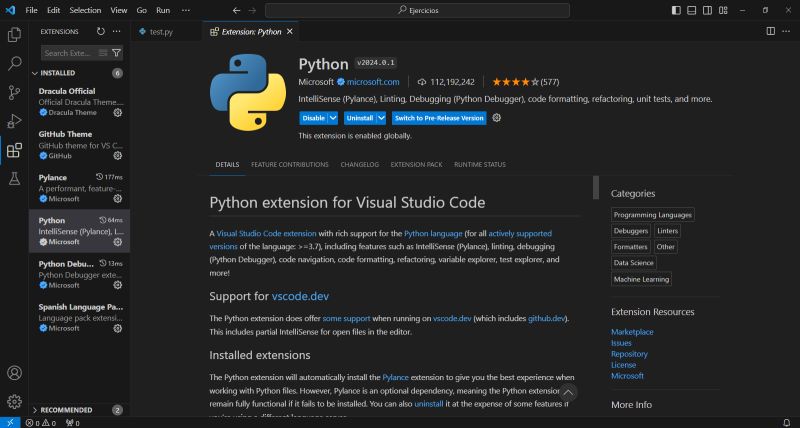800x428 pixels.
Task: Show errors and warnings in status bar
Action: tap(41, 423)
